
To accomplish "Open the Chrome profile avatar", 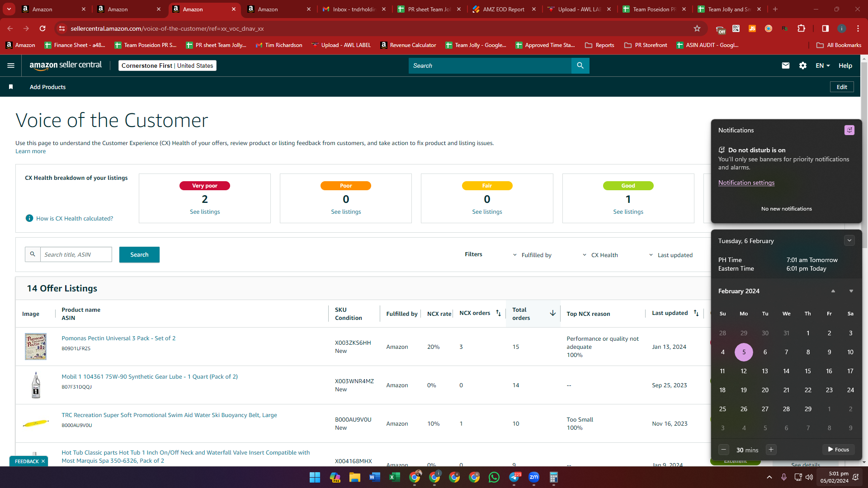I will click(842, 28).
